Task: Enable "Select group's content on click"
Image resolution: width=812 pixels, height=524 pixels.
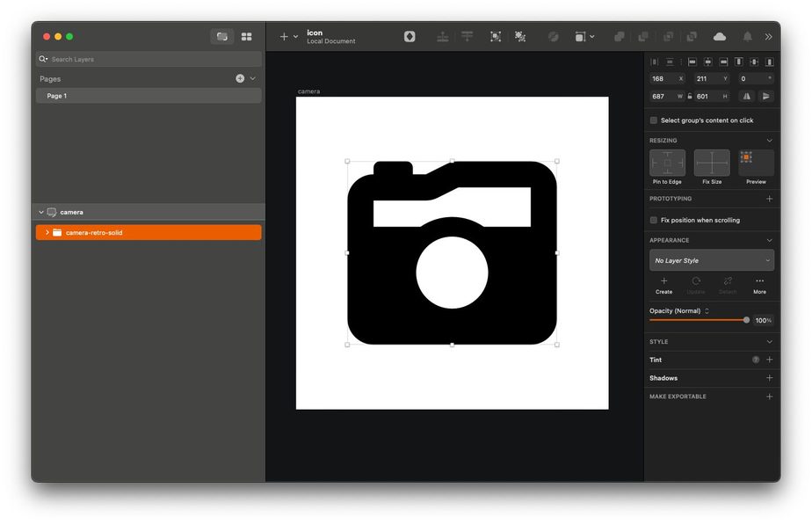Action: pyautogui.click(x=654, y=120)
